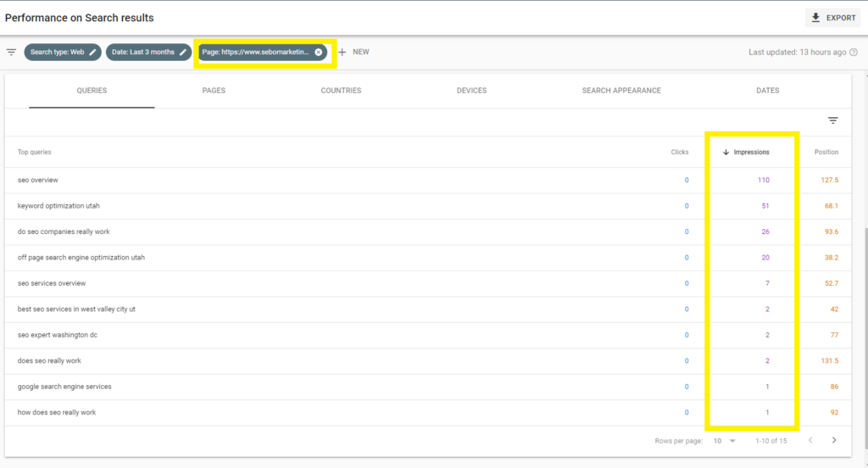Go to the next page of results
Screen dimensions: 868x468
[x=834, y=441]
